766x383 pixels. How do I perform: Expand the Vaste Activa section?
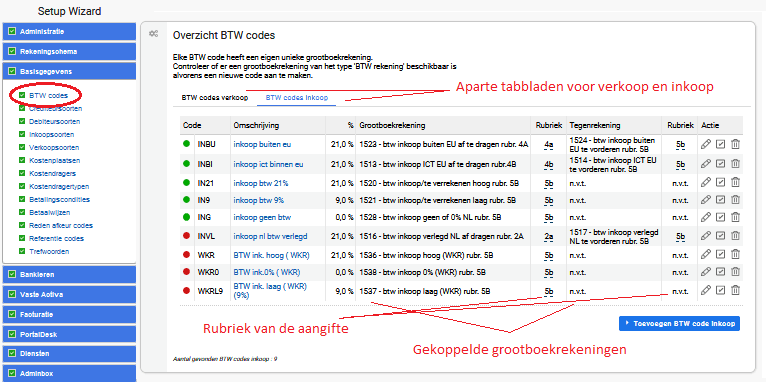click(x=69, y=295)
